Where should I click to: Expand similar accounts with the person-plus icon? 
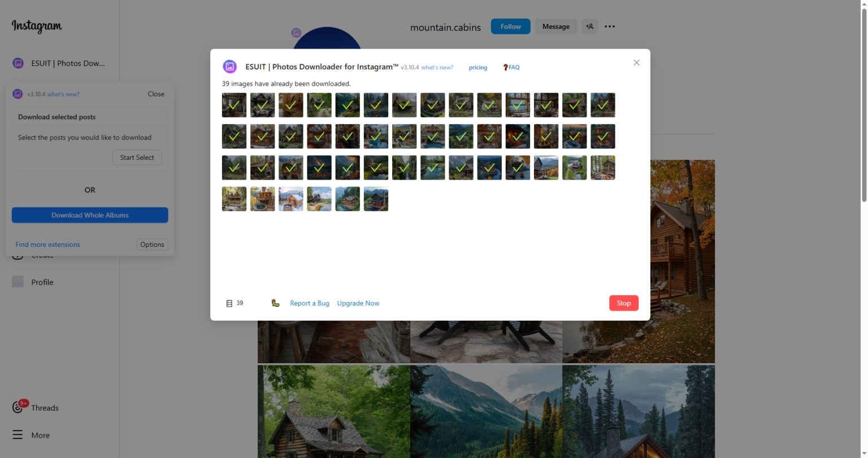589,26
